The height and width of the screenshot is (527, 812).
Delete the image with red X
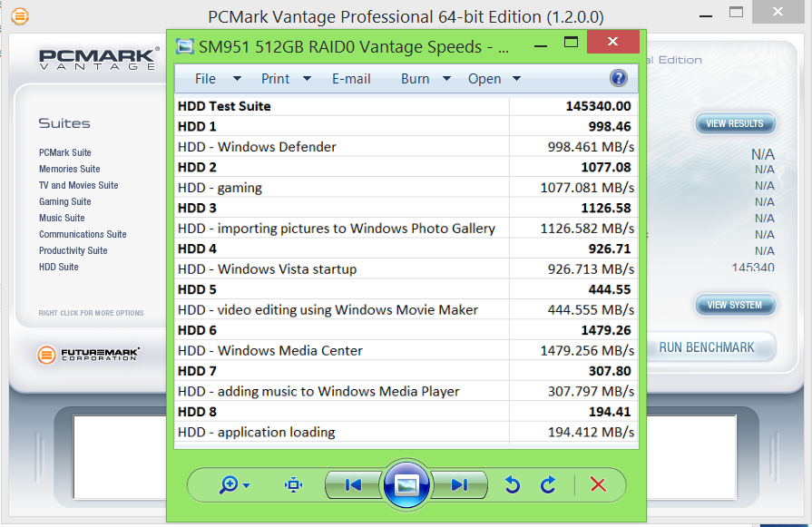pos(598,485)
